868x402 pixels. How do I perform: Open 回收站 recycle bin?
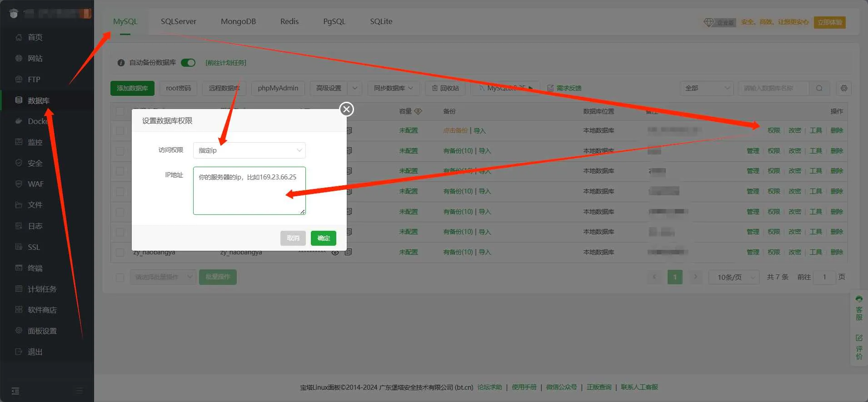click(x=445, y=88)
